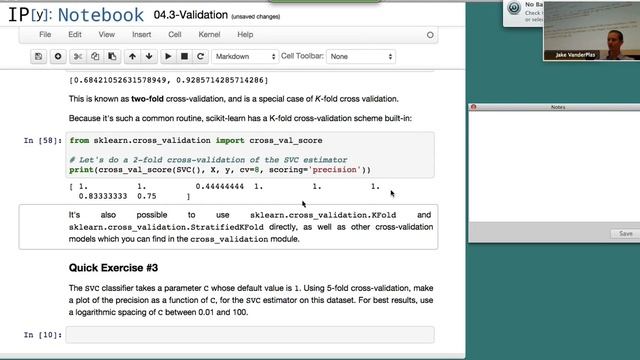This screenshot has height=360, width=640.
Task: Open the File menu
Action: [x=45, y=35]
